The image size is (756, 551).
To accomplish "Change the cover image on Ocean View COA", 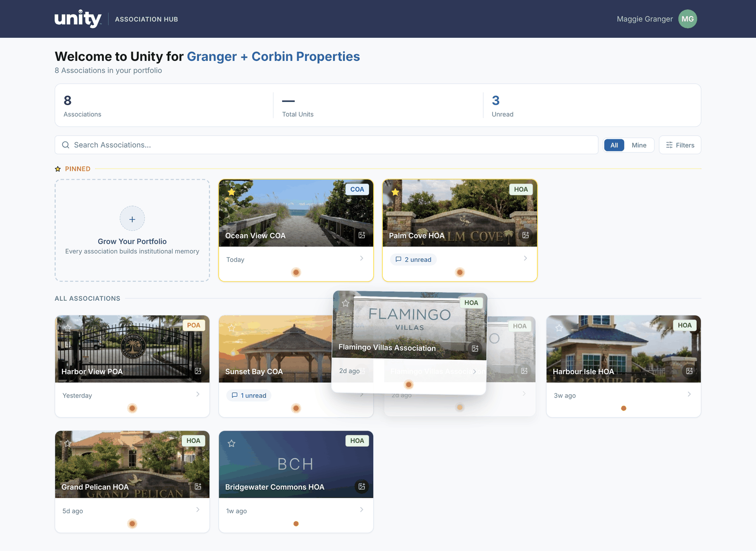I will point(362,235).
